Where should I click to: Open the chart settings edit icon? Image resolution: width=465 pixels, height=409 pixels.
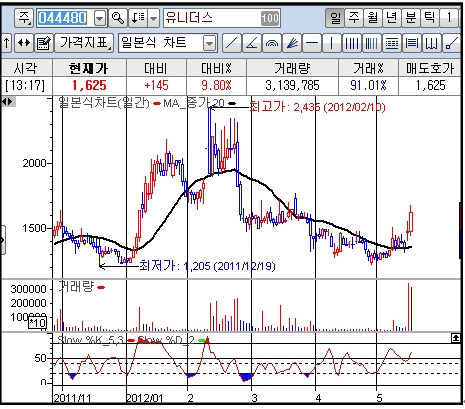click(44, 43)
